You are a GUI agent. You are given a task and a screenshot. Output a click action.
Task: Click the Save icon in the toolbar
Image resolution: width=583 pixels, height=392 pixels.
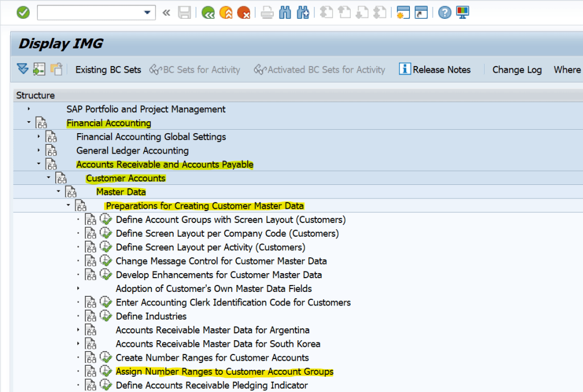(184, 12)
